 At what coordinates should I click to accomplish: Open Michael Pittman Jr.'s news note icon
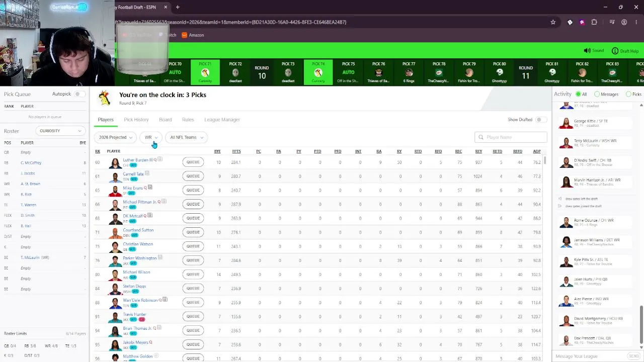[164, 202]
